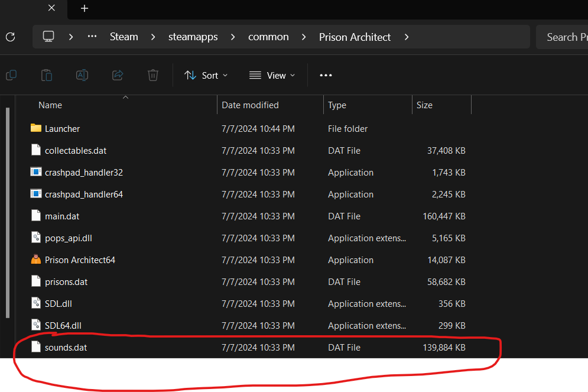Expand chevron after Prison Architect breadcrumb

(407, 37)
